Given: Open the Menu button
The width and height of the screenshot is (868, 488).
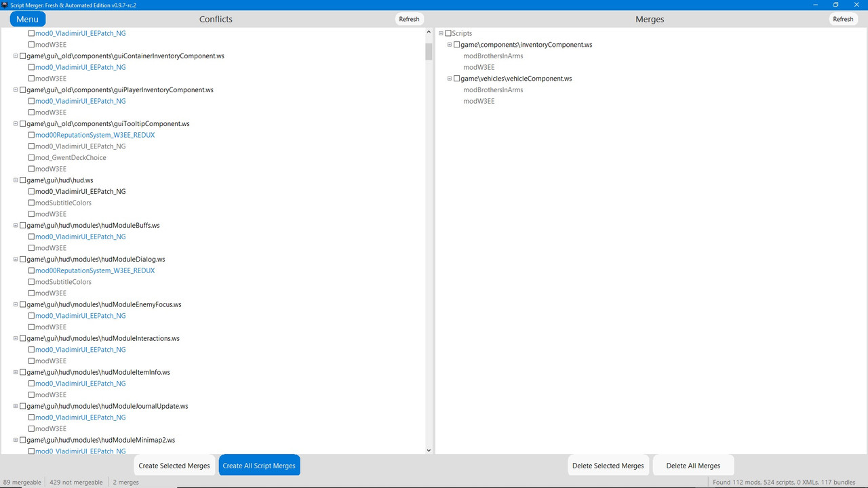Looking at the screenshot, I should (27, 19).
